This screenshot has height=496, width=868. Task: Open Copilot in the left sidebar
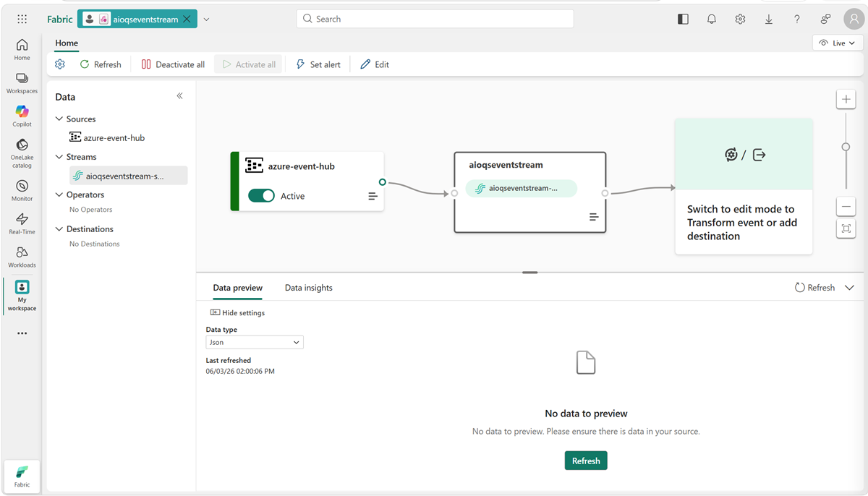[x=22, y=116]
